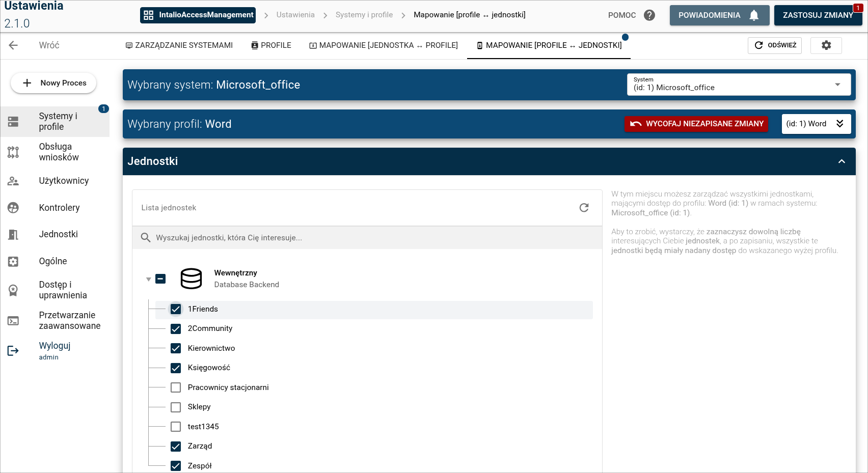Toggle the Wewnętrzny parent checkbox
Image resolution: width=868 pixels, height=473 pixels.
(x=160, y=279)
